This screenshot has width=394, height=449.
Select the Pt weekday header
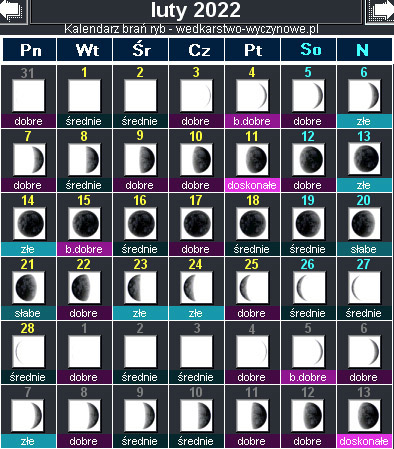(253, 50)
